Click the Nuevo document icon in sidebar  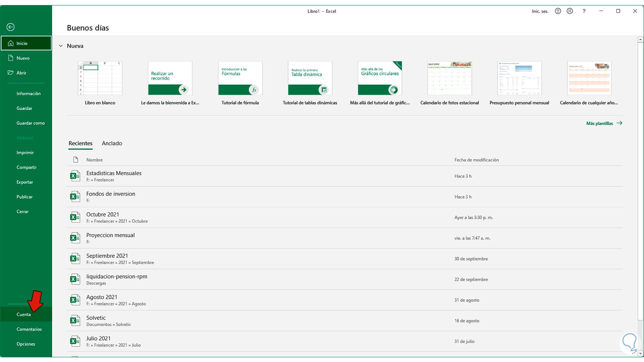(x=11, y=58)
